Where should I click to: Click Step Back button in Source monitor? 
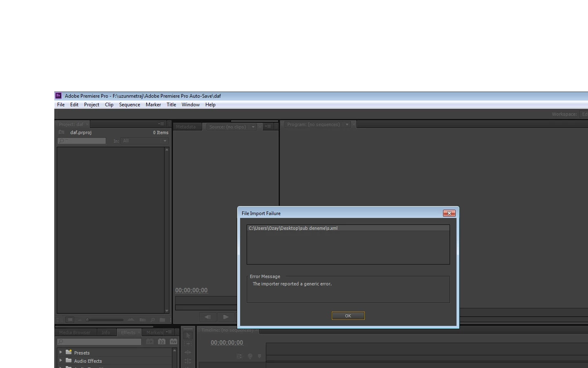coord(207,317)
